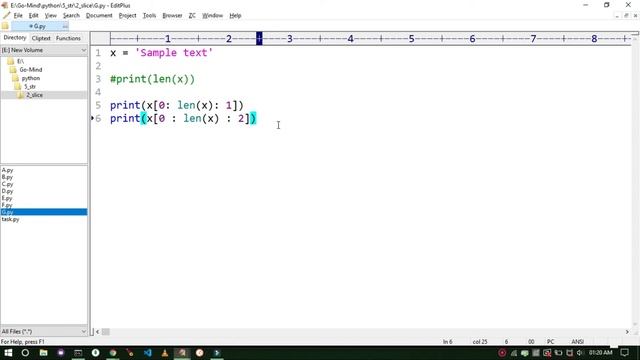Open the Tools menu
This screenshot has width=640, height=360.
[149, 16]
